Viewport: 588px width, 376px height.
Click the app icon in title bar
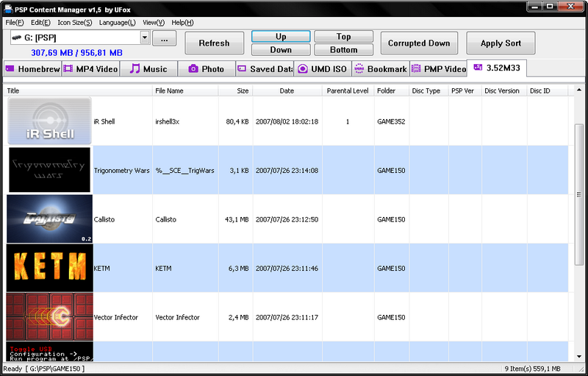(x=7, y=8)
